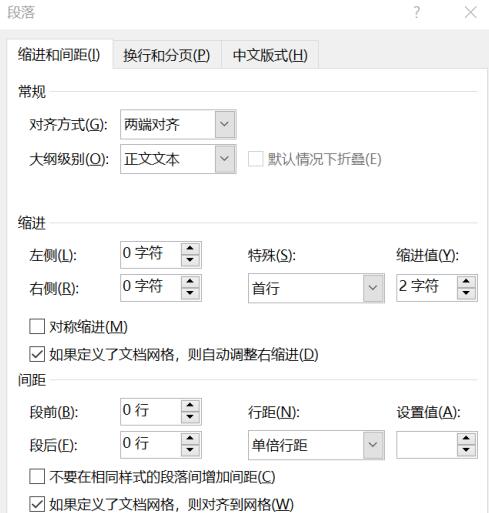Click inside the 左侧(L) indent value field
This screenshot has height=513, width=489.
(151, 255)
